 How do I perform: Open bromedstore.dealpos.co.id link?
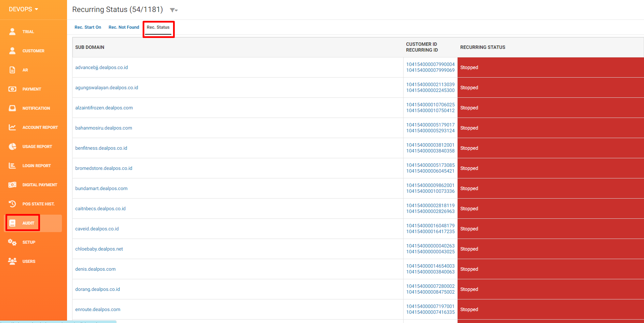coord(104,169)
